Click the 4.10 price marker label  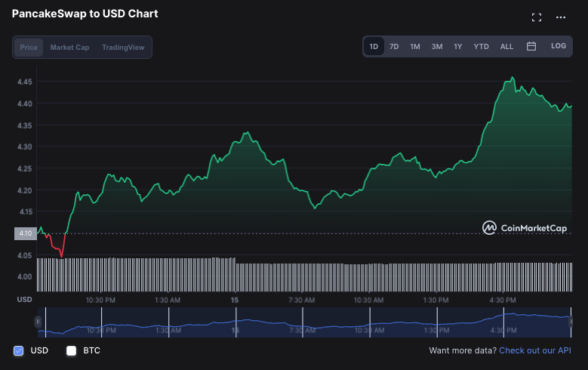tap(26, 233)
